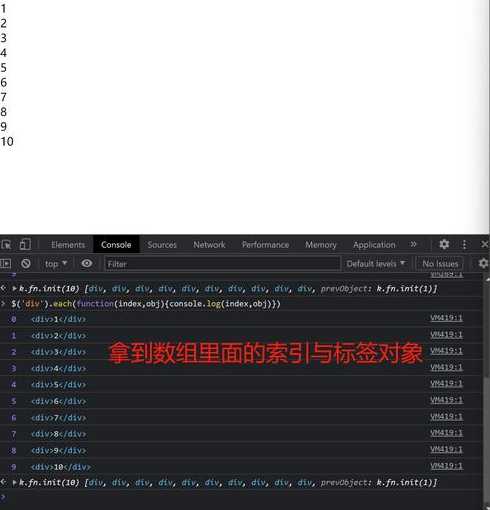The width and height of the screenshot is (490, 510).
Task: Open the Memory tab
Action: (321, 245)
